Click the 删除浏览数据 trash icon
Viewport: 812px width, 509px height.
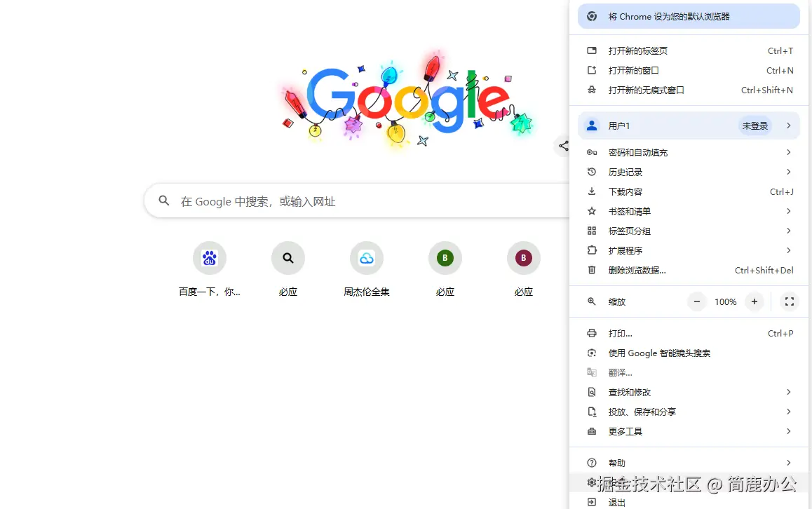[x=593, y=270]
